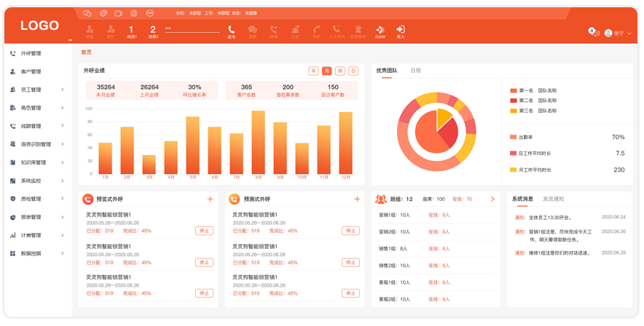This screenshot has width=644, height=326.
Task: Click the 登入 login icon
Action: point(401,30)
